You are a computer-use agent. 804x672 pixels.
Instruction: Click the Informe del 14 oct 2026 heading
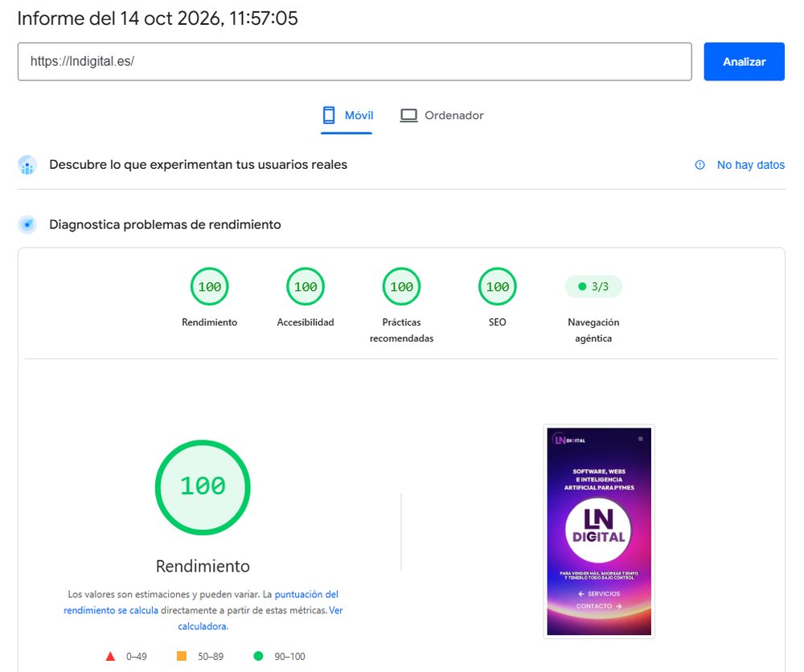[158, 19]
